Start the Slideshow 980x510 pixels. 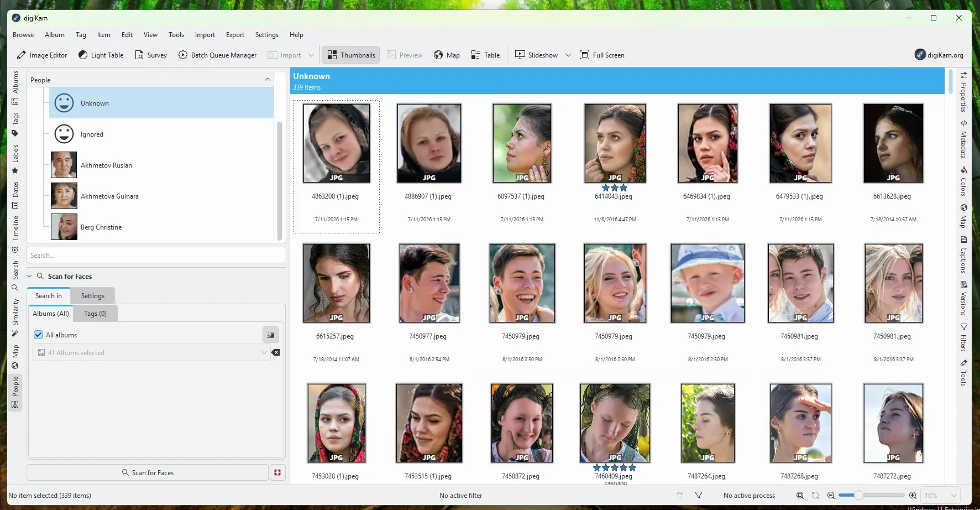point(536,55)
